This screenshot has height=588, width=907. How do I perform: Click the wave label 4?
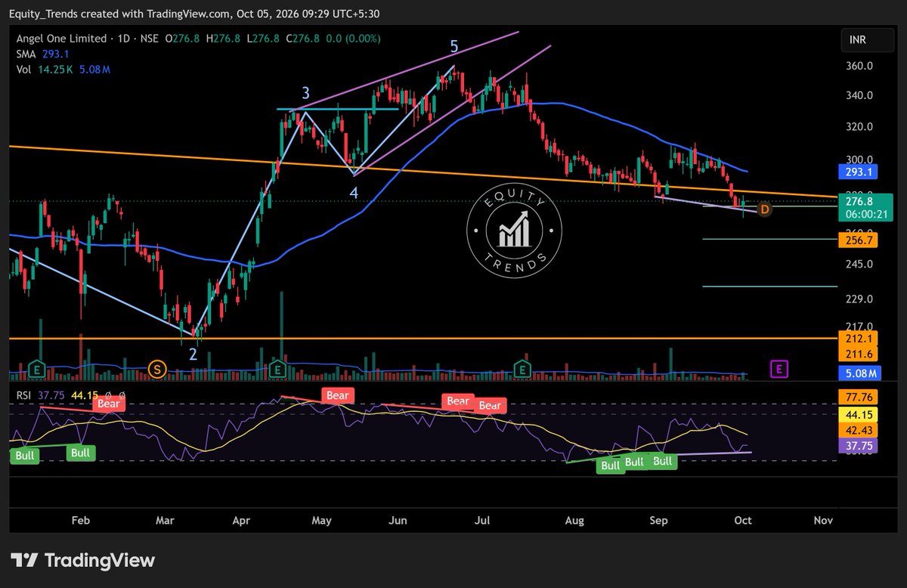353,193
